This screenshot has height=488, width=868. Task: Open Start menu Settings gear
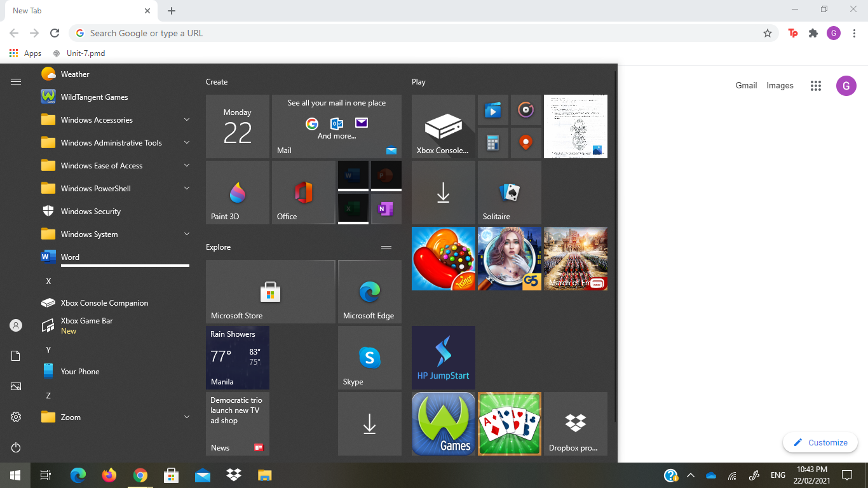point(16,417)
